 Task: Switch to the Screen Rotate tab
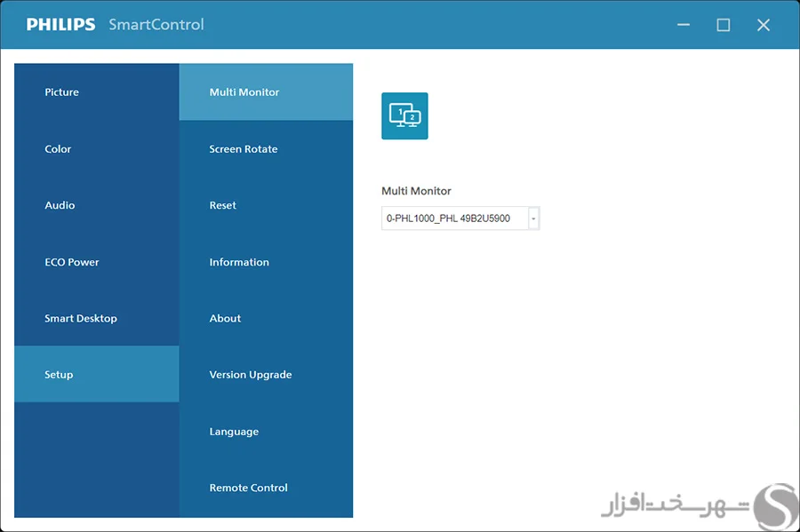click(243, 148)
